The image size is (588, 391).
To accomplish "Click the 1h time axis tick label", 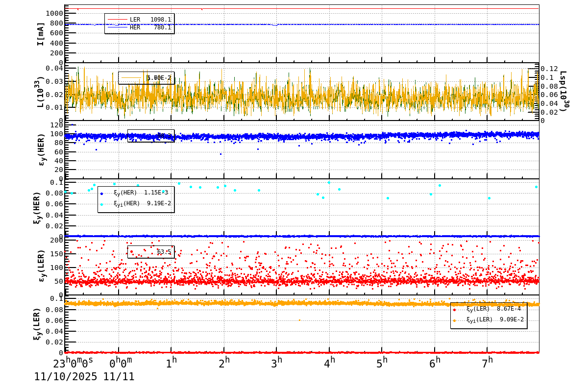I will 171,363.
